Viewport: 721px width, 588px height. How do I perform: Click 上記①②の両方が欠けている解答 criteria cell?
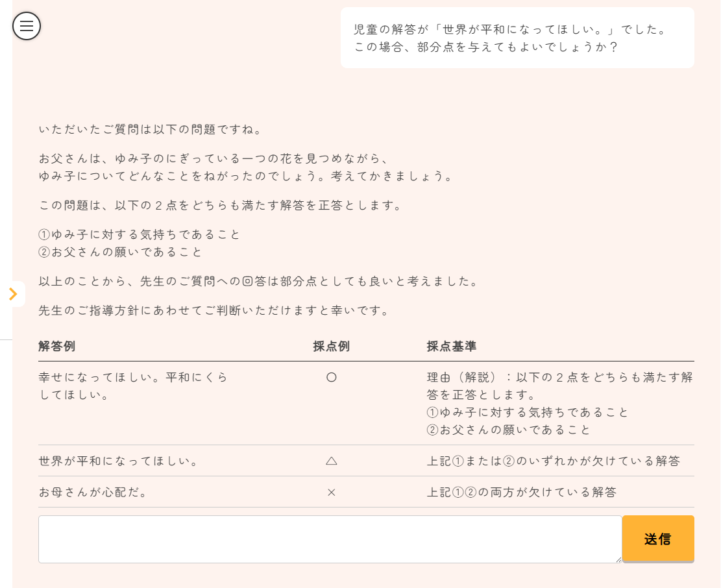522,492
